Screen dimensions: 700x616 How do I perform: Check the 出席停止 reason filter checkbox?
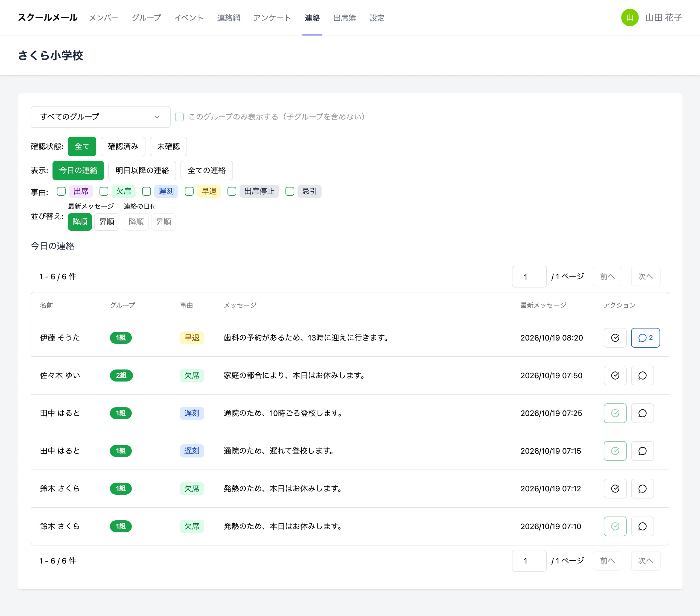click(232, 191)
